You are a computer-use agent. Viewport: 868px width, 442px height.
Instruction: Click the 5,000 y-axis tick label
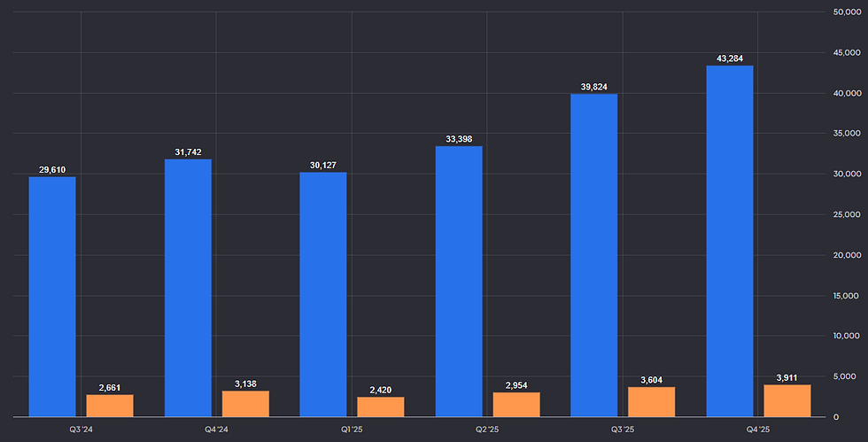coord(845,376)
